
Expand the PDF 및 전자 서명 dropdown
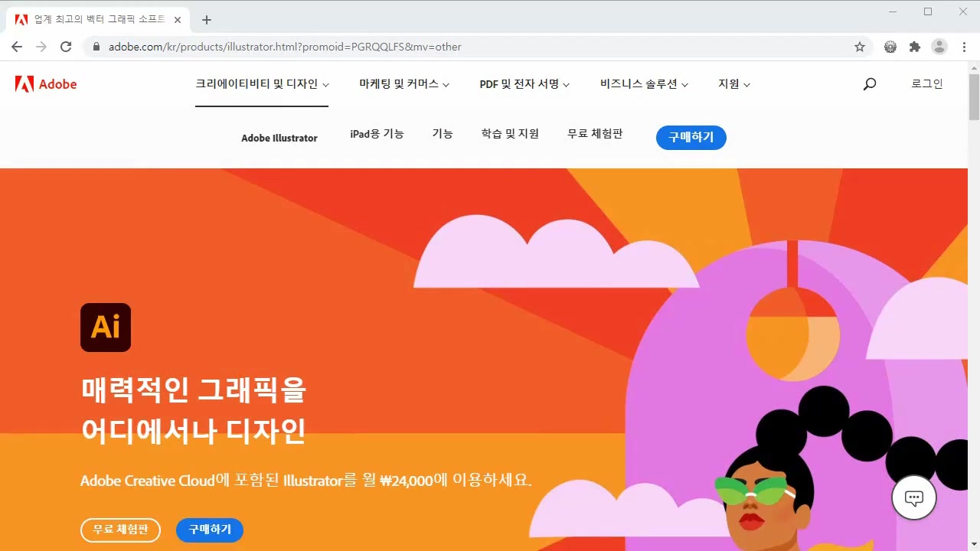[x=525, y=84]
